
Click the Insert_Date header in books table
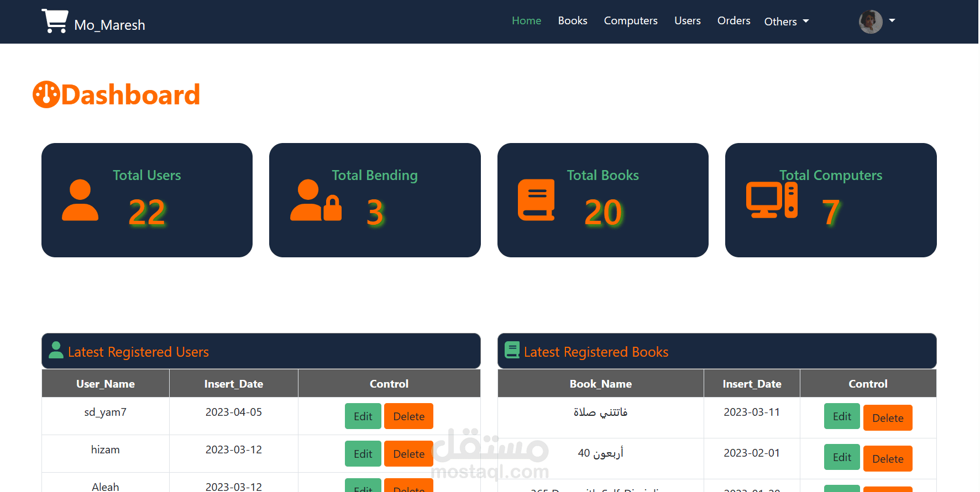tap(752, 384)
